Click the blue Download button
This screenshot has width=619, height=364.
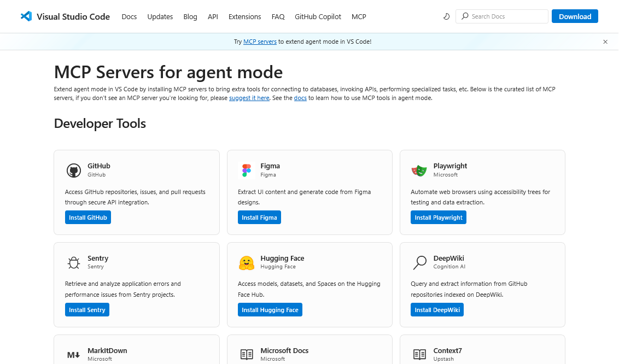575,16
